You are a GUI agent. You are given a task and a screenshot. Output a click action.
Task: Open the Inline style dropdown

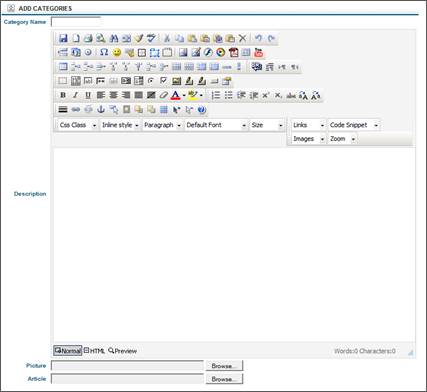120,125
